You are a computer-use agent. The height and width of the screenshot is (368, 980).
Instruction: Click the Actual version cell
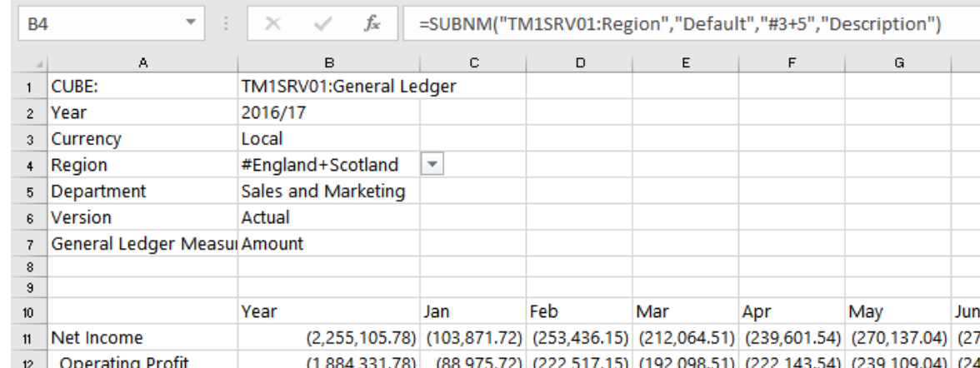click(328, 217)
